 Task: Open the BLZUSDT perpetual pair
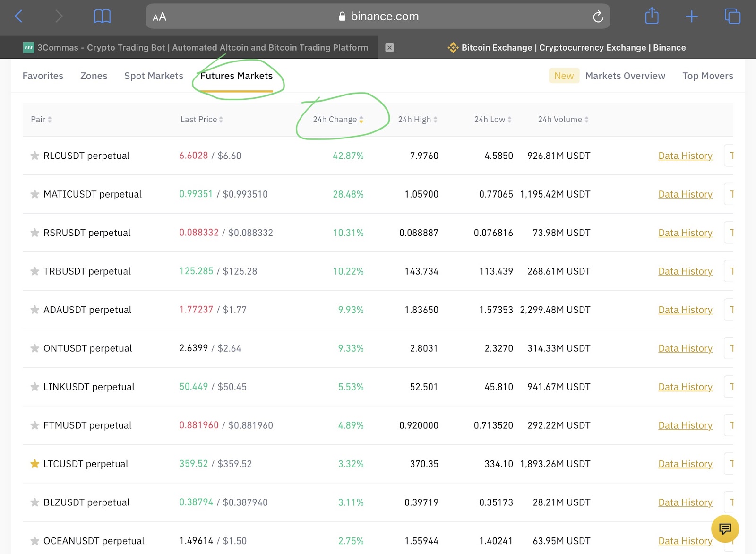coord(86,502)
